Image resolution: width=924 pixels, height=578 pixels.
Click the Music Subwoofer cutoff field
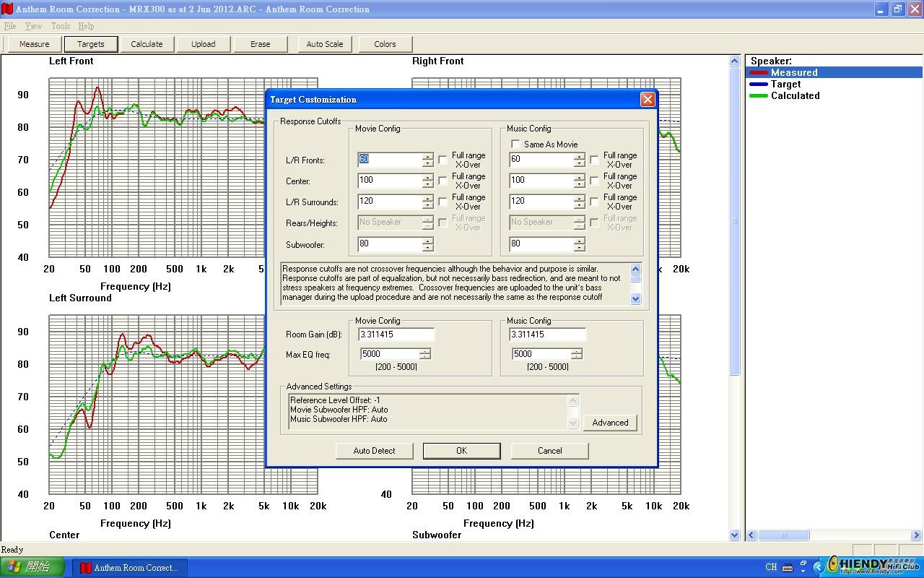(541, 244)
